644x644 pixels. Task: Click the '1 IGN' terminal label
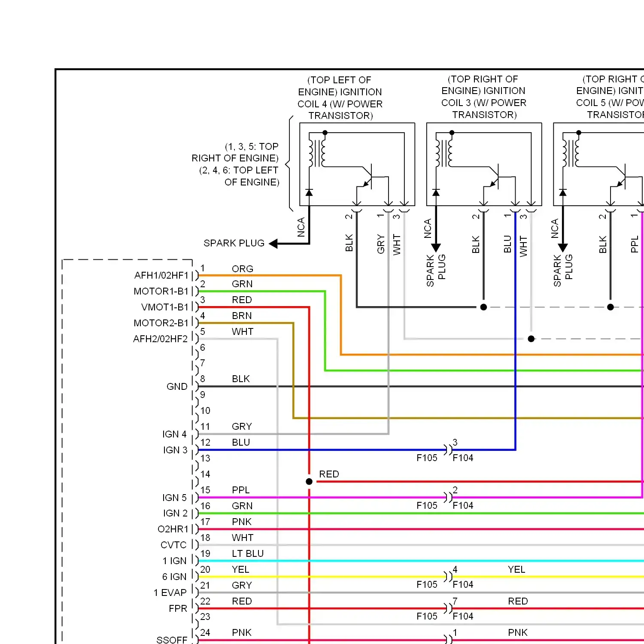(x=174, y=561)
